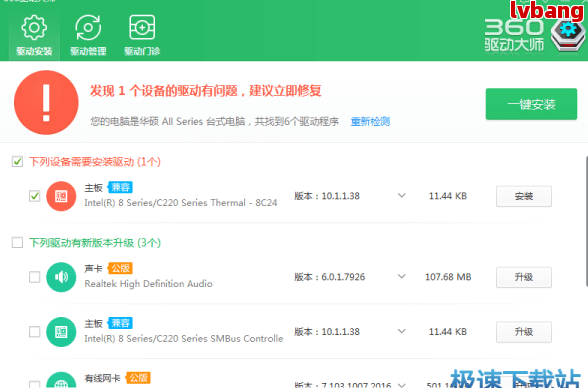The width and height of the screenshot is (588, 388).
Task: Check the Realtek High Definition Audio checkbox
Action: coord(34,277)
